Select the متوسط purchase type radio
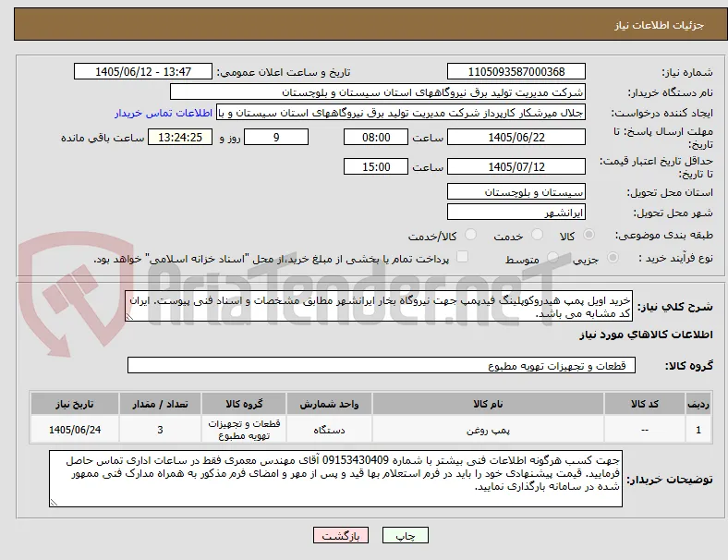728x560 pixels. point(552,257)
